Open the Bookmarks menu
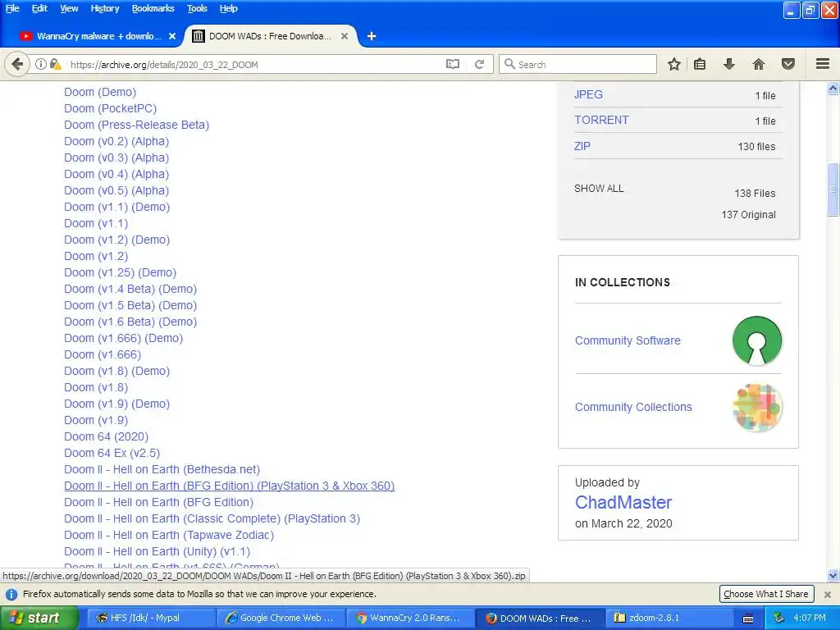This screenshot has width=840, height=630. 153,8
